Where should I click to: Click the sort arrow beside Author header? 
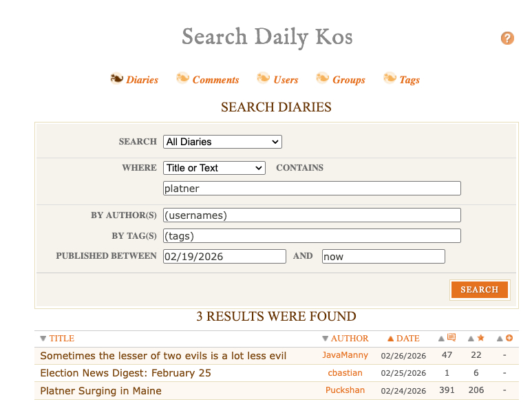326,339
